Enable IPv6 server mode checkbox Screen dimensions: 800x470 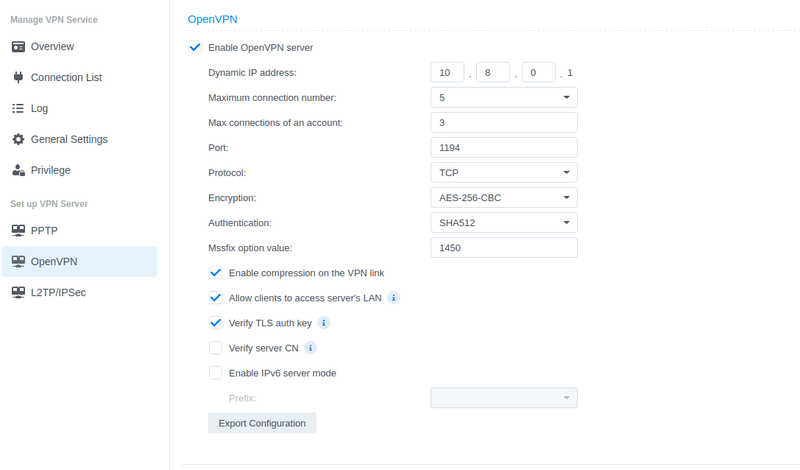(215, 373)
